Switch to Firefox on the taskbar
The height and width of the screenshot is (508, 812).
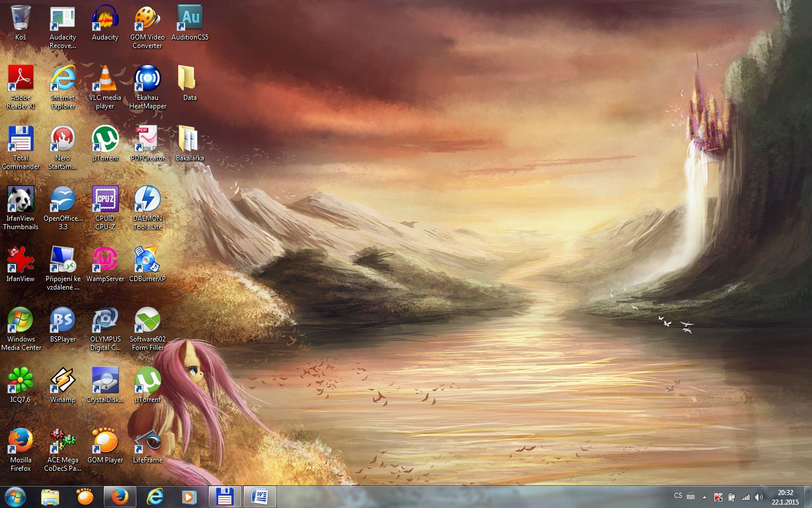120,497
